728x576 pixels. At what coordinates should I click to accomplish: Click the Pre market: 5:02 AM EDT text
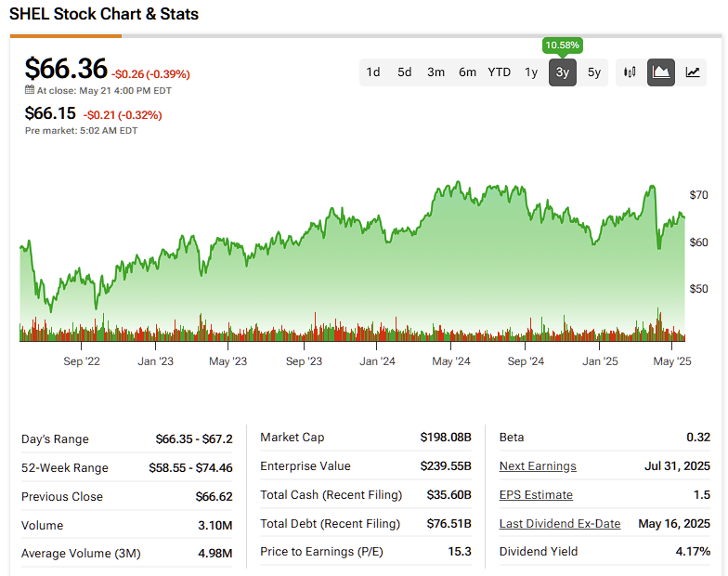coord(82,130)
